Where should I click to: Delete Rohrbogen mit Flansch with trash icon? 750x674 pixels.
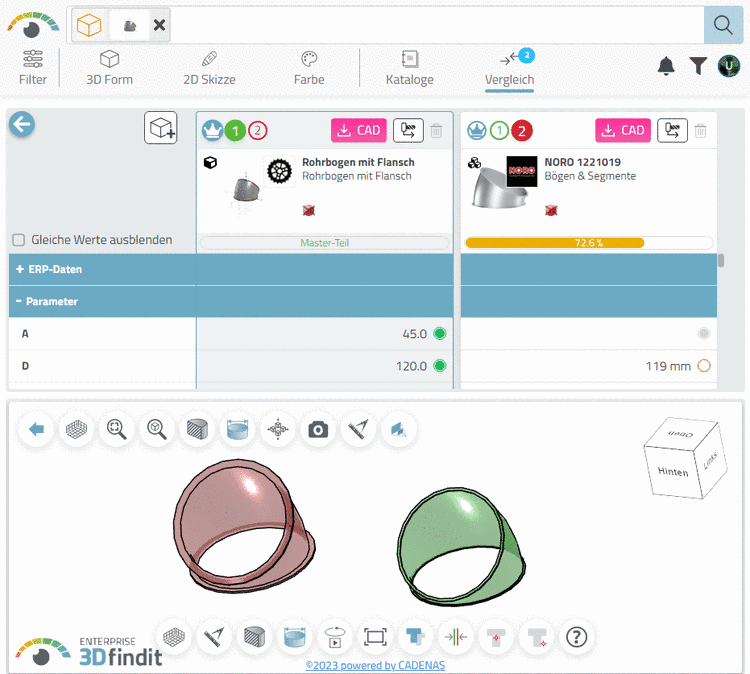[436, 131]
